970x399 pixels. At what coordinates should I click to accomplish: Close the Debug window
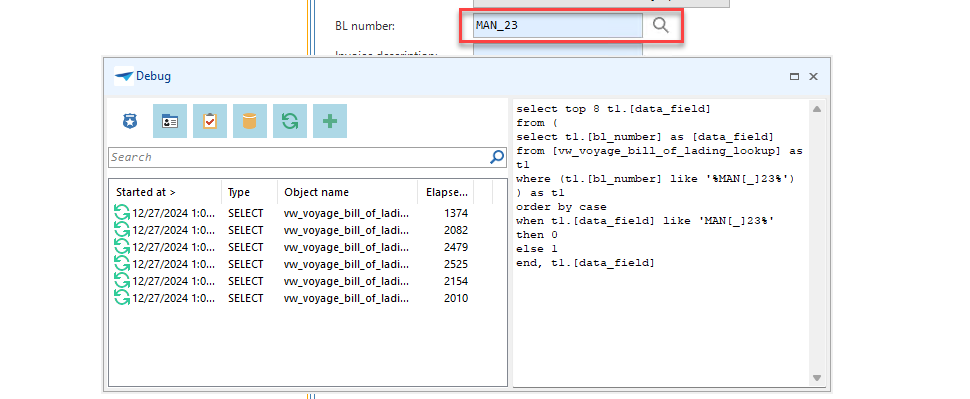click(813, 77)
